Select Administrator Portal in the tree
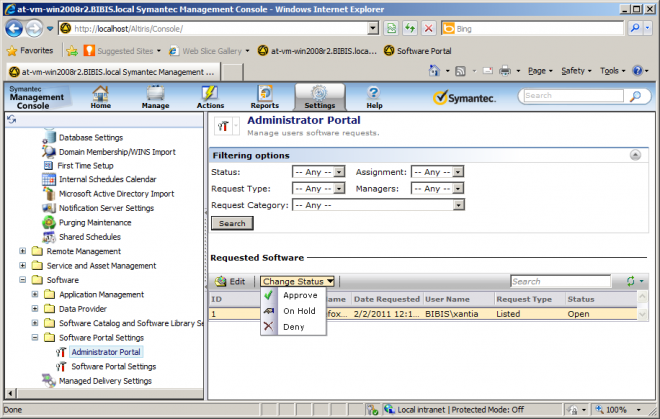 [x=106, y=352]
